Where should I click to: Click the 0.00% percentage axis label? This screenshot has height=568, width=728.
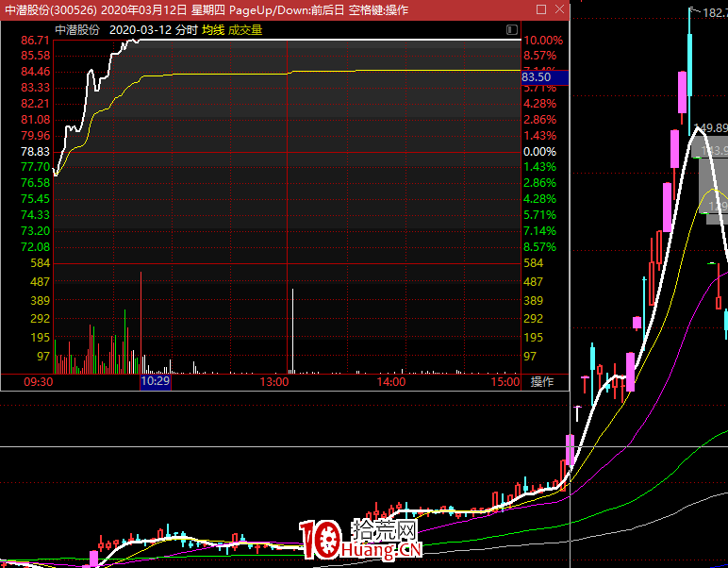(540, 152)
